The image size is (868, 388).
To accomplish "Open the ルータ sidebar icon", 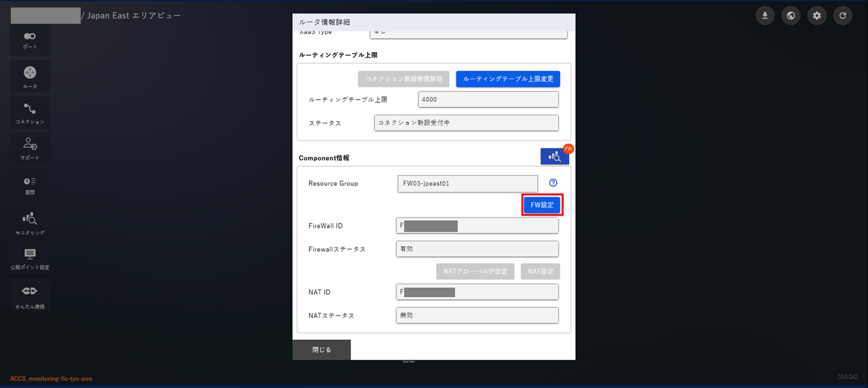I will pyautogui.click(x=30, y=76).
